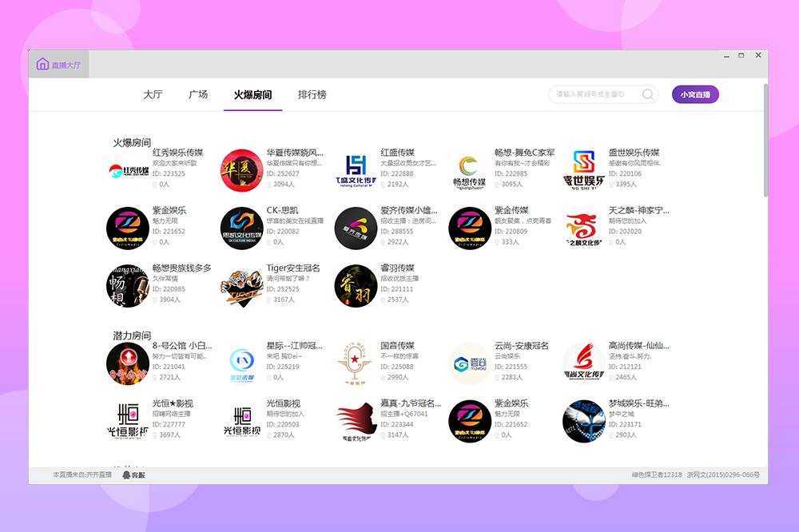Open 光恒影视 logo with ID 220503
Viewport: 799px width, 532px height.
242,421
